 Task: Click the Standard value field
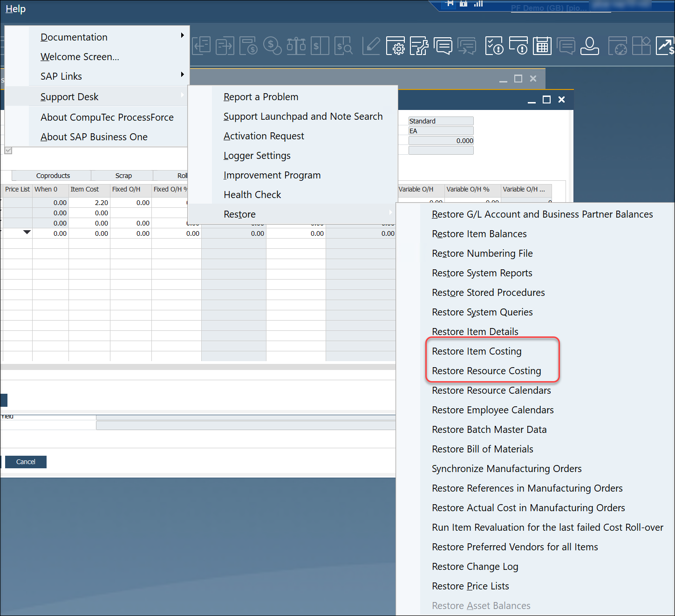point(440,121)
